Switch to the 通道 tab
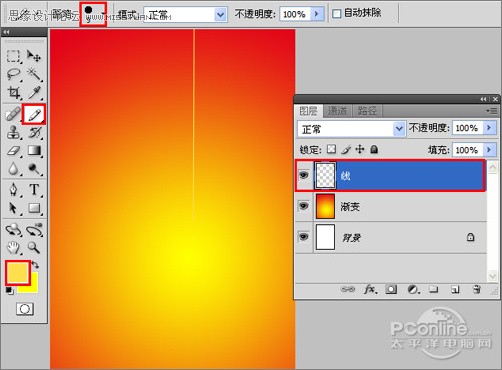This screenshot has width=502, height=370. tap(337, 111)
